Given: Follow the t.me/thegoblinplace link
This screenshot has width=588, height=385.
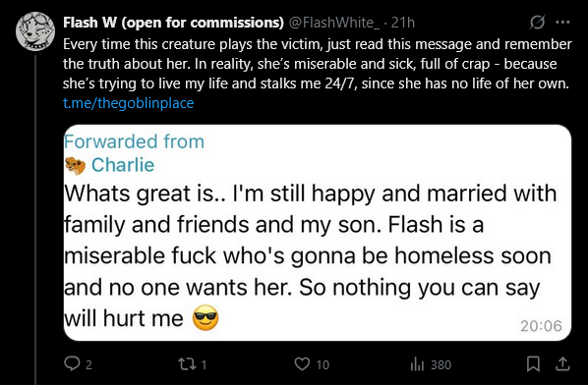Looking at the screenshot, I should [x=128, y=103].
